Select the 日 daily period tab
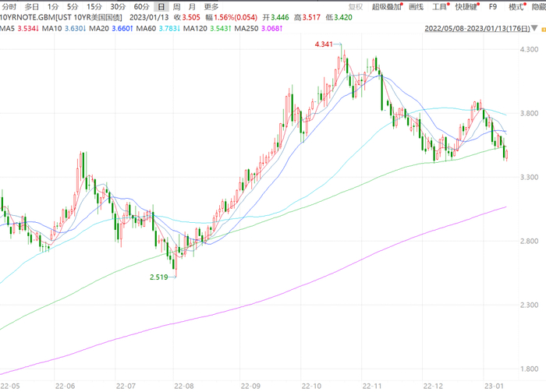The height and width of the screenshot is (392, 546). coord(161,6)
